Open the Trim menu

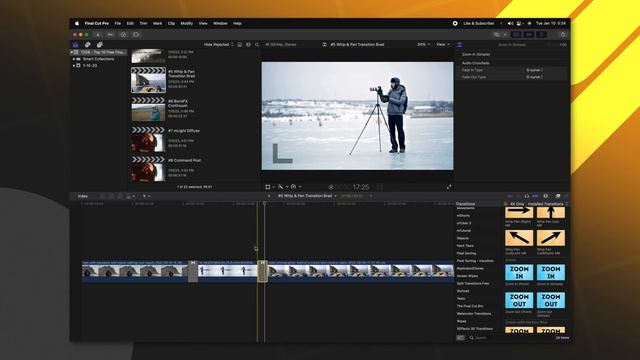pyautogui.click(x=143, y=24)
